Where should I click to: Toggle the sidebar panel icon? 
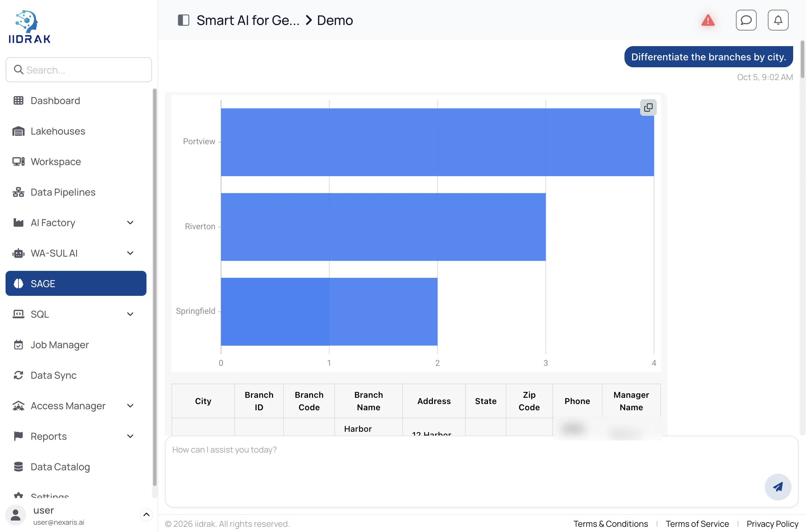pos(183,20)
